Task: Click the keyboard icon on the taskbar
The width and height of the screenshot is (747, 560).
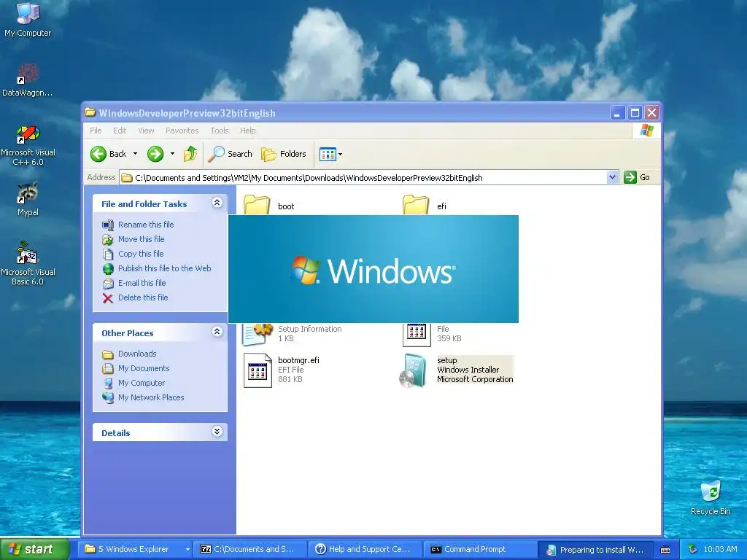Action: 665,550
